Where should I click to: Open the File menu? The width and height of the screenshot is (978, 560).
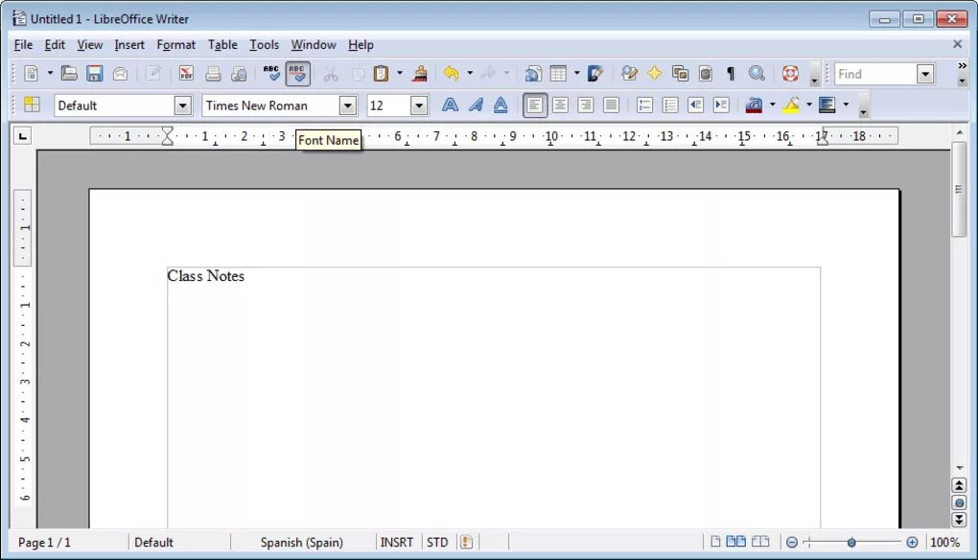point(23,45)
